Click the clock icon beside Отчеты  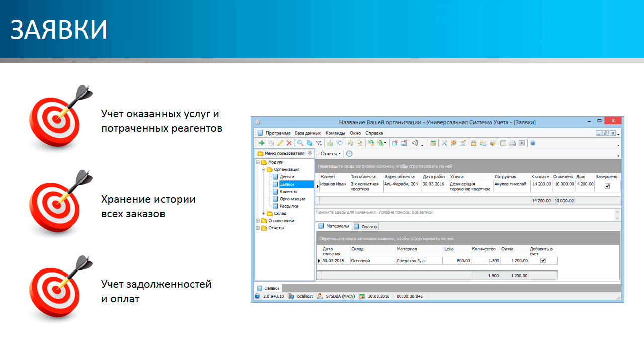[349, 153]
